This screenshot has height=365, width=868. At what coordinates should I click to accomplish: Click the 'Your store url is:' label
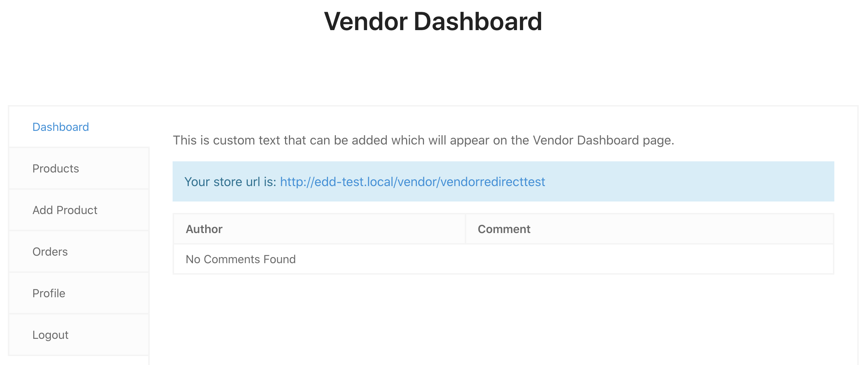tap(230, 182)
